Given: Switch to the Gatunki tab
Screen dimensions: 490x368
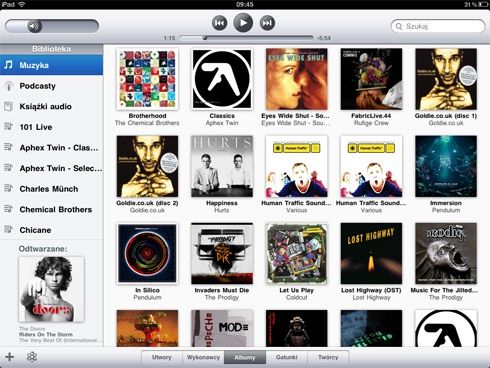Looking at the screenshot, I should (x=287, y=357).
